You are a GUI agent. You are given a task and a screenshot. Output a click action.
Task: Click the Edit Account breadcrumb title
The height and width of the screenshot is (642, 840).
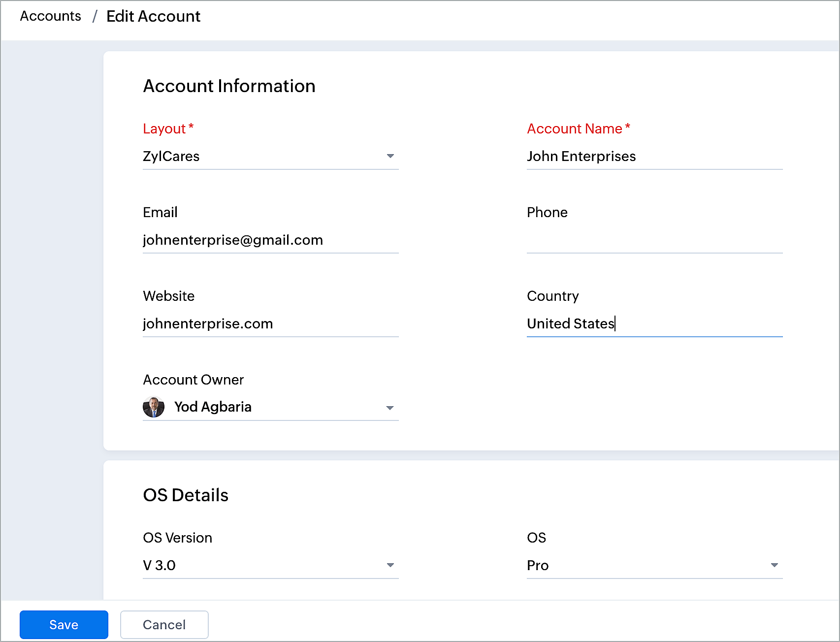153,16
